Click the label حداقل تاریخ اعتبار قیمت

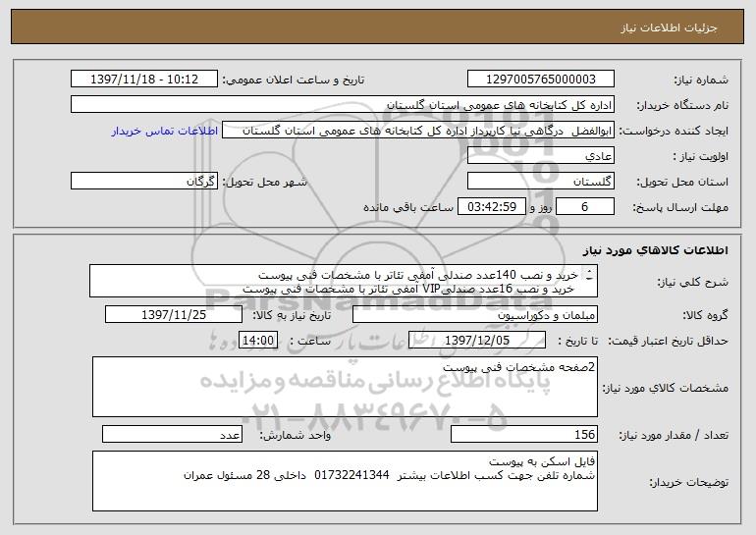pos(668,341)
